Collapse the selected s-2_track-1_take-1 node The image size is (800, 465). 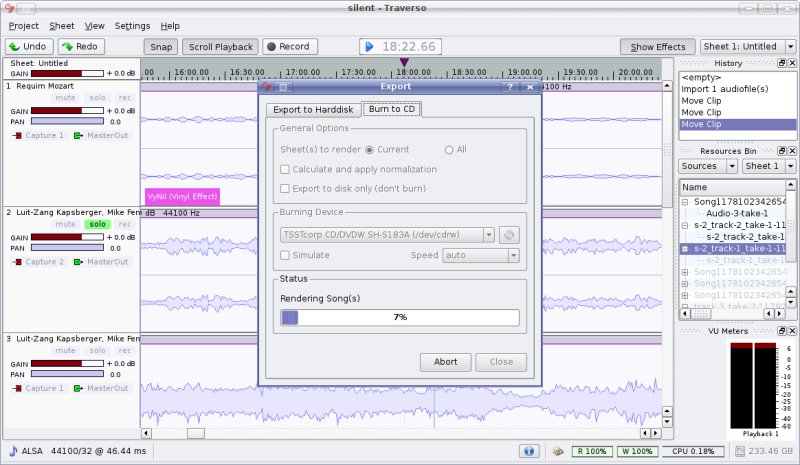[x=685, y=249]
